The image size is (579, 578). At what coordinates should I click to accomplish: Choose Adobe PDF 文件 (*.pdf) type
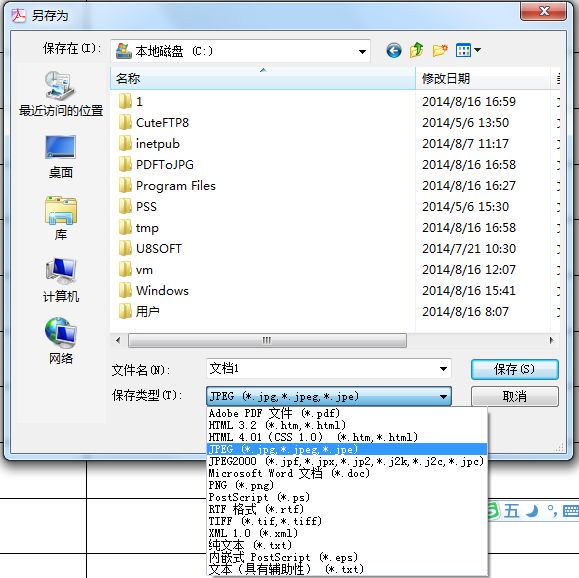pyautogui.click(x=347, y=413)
